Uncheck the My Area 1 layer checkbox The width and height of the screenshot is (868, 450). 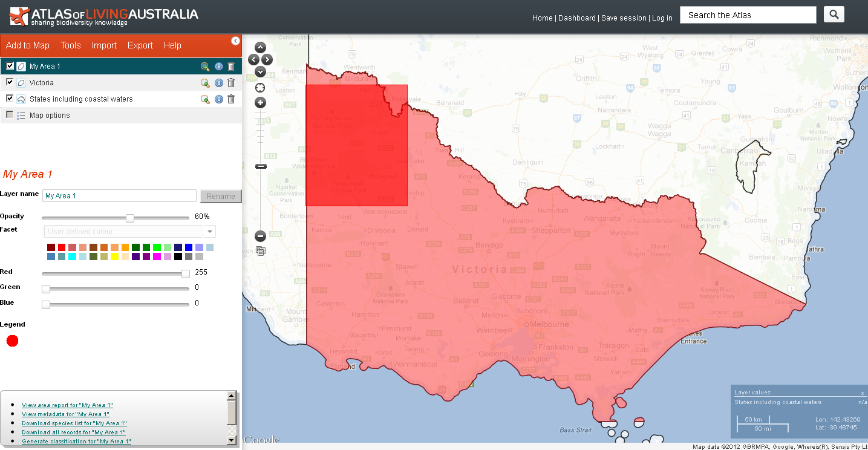10,66
